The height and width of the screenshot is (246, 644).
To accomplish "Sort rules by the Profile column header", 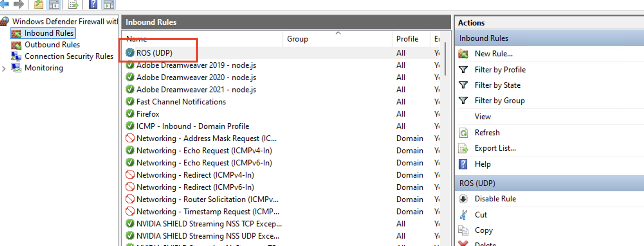I will pyautogui.click(x=407, y=39).
